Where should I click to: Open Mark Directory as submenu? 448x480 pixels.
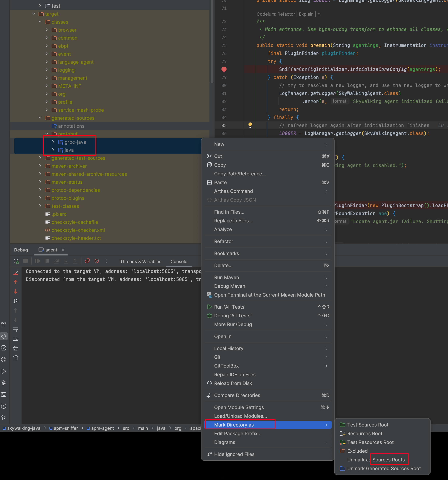pos(268,425)
